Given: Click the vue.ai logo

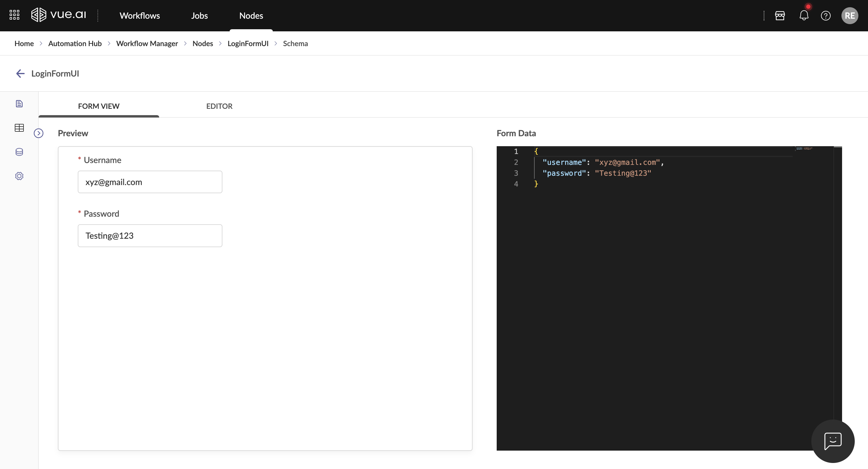Looking at the screenshot, I should pyautogui.click(x=59, y=15).
